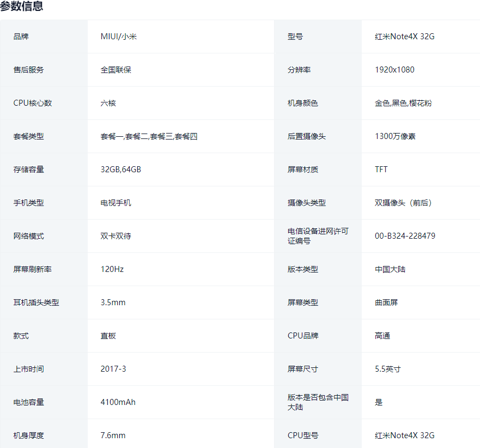480x448 pixels.
Task: Click the value 直板
Action: (108, 336)
